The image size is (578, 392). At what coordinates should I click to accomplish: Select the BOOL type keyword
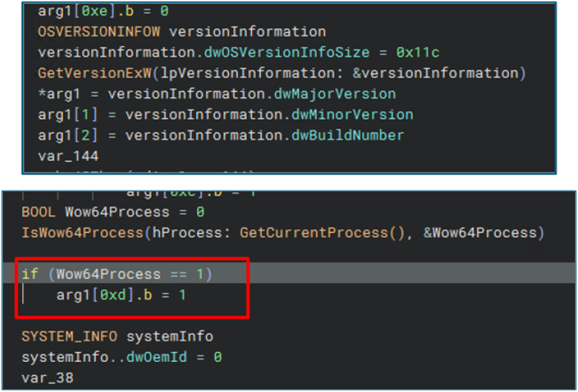coord(39,211)
